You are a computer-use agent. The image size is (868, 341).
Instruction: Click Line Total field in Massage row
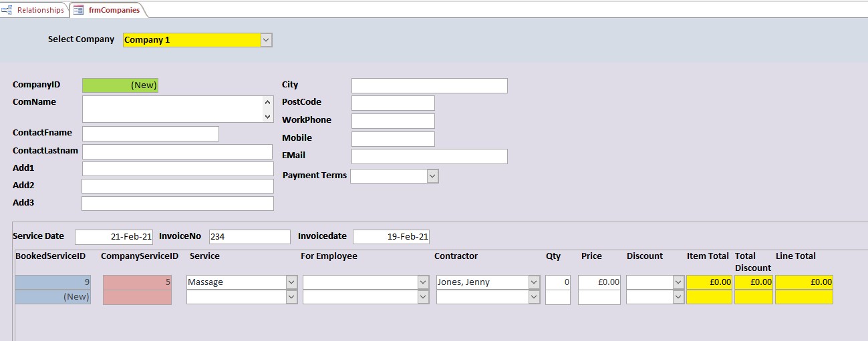805,282
